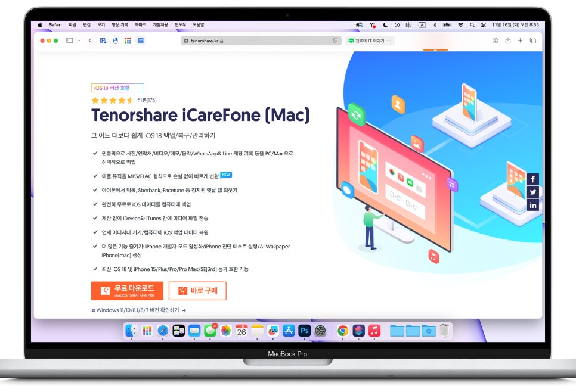576x392 pixels.
Task: Open the 개발자용 menu
Action: (160, 24)
